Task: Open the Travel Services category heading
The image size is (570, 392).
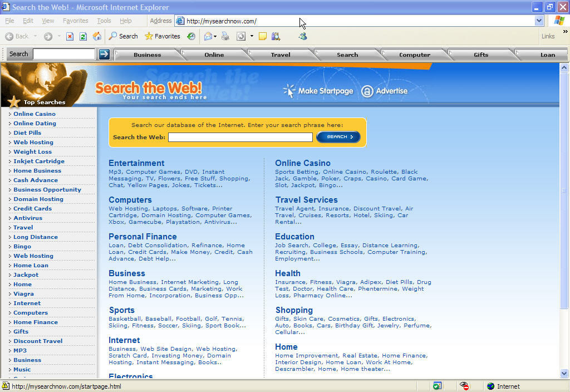Action: coord(307,200)
